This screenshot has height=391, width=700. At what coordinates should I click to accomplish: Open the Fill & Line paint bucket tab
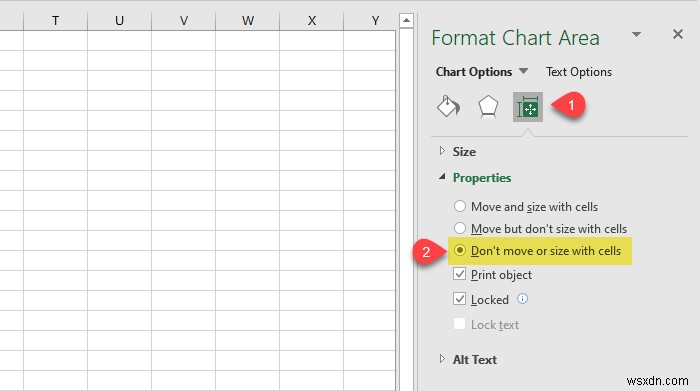[448, 107]
